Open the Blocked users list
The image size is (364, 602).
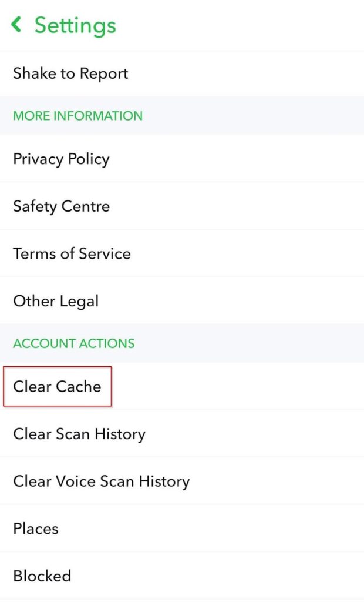click(42, 576)
